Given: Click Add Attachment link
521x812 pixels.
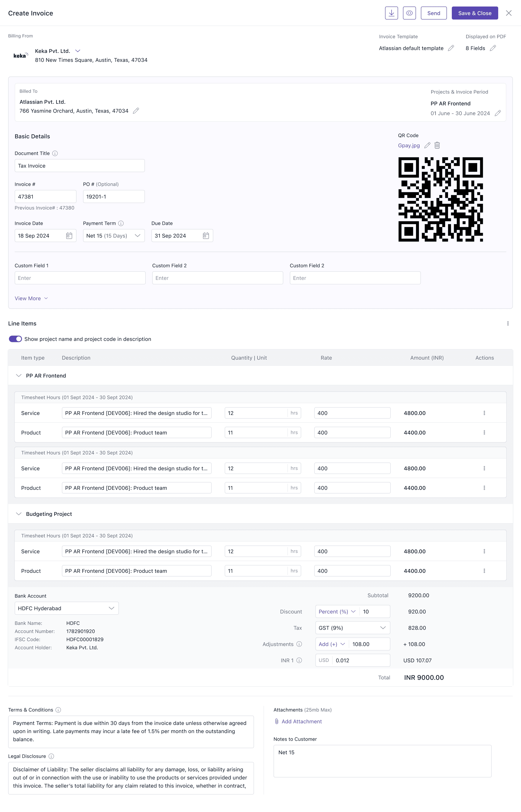Looking at the screenshot, I should point(298,721).
